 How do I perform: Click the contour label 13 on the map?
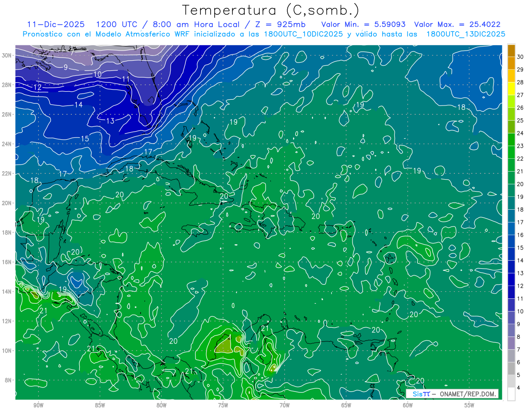[x=110, y=121]
